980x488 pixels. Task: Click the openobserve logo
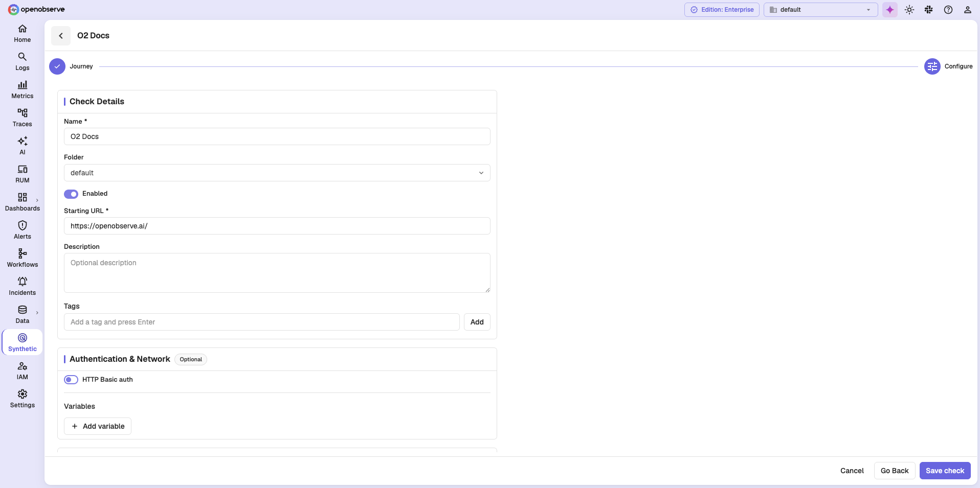(x=36, y=9)
